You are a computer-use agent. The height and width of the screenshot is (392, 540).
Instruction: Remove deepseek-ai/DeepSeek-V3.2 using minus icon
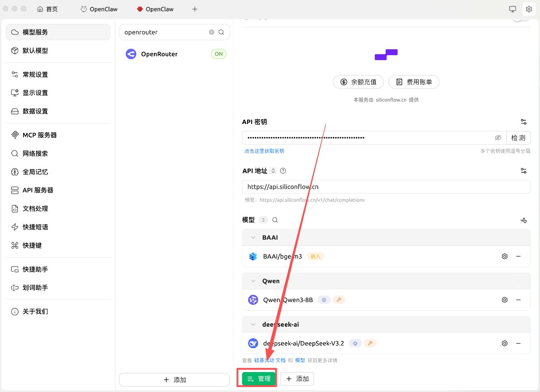coord(519,343)
